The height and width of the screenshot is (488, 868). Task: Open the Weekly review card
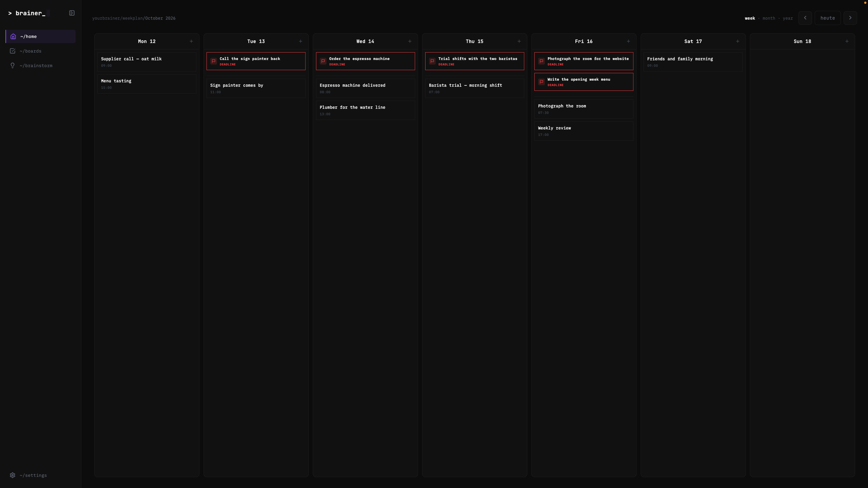pos(584,131)
